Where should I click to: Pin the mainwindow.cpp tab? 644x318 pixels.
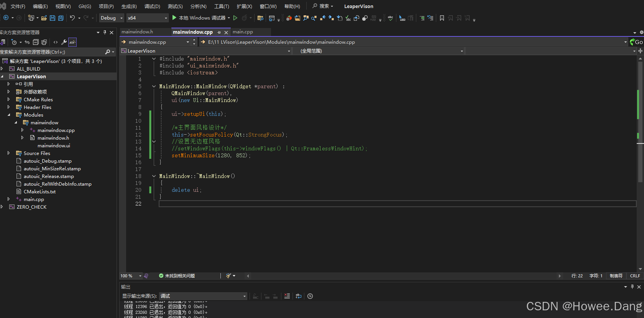tap(219, 32)
